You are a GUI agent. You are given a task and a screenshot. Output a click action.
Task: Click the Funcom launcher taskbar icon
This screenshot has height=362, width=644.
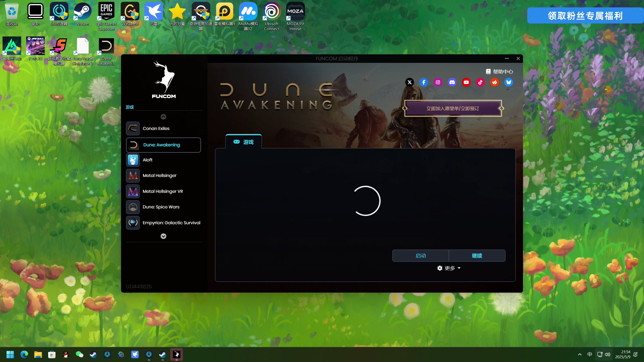177,354
